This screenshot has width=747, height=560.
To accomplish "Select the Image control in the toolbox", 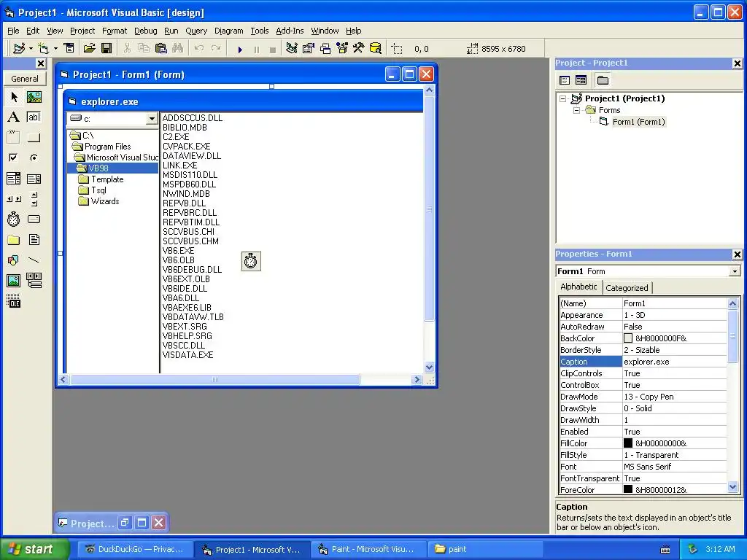I will click(14, 281).
